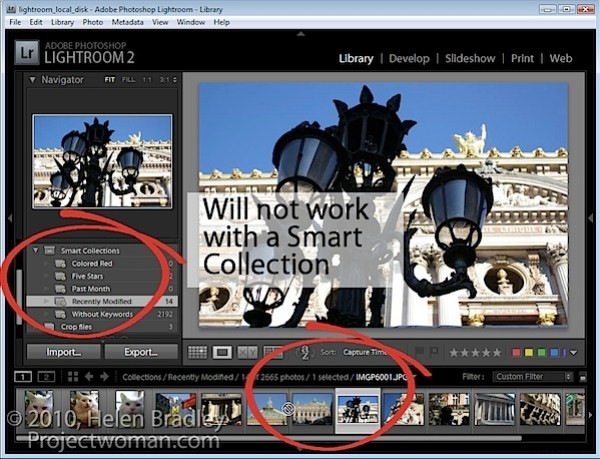
Task: Open the Library menu
Action: click(62, 22)
